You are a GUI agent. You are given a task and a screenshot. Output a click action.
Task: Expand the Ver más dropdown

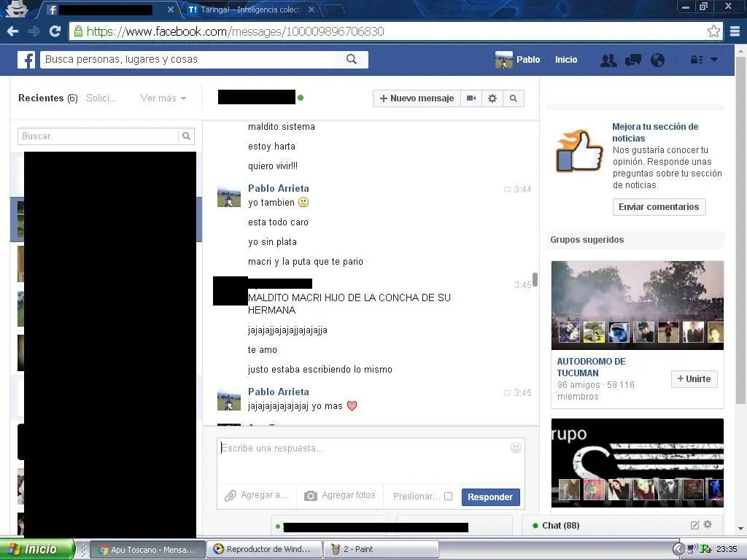tap(163, 98)
